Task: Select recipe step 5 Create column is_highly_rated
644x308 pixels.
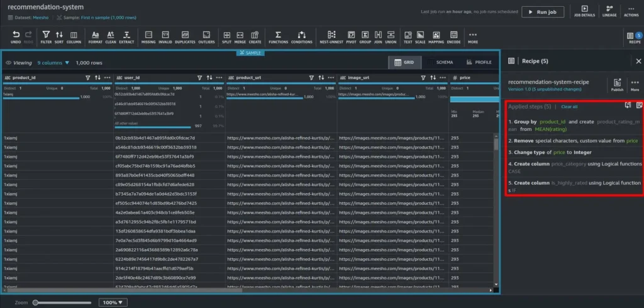Action: coord(575,187)
